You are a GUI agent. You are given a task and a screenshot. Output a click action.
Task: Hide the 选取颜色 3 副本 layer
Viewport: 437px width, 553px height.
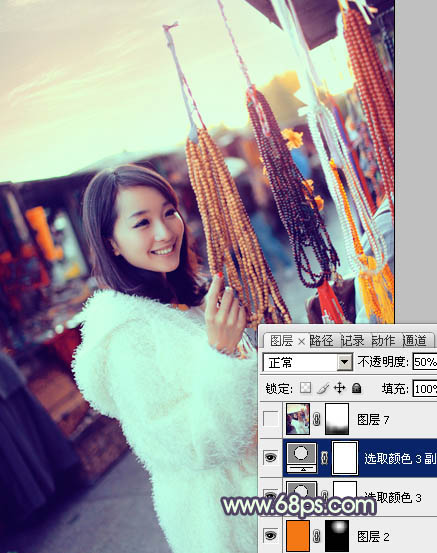tap(271, 457)
